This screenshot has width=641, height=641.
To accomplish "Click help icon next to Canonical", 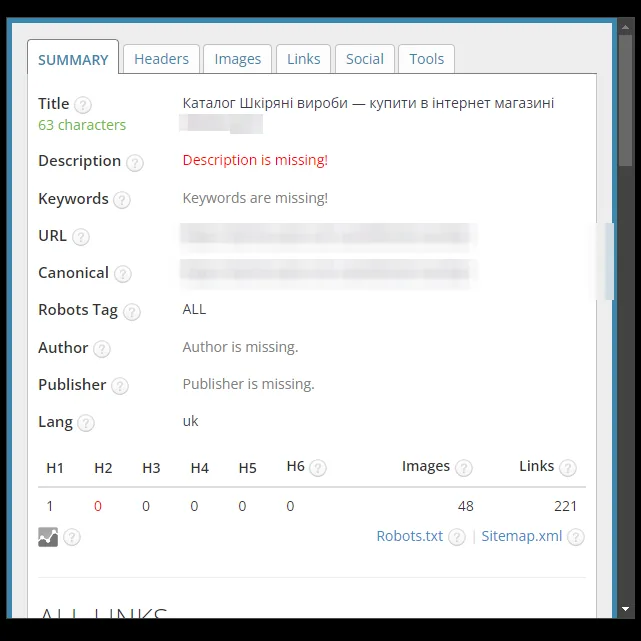I will [x=123, y=274].
